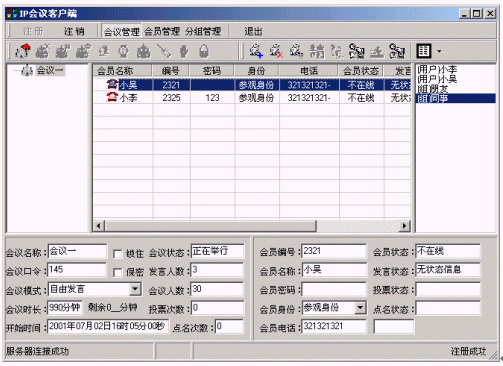Click the 注销 button
Image resolution: width=503 pixels, height=366 pixels.
pyautogui.click(x=74, y=32)
